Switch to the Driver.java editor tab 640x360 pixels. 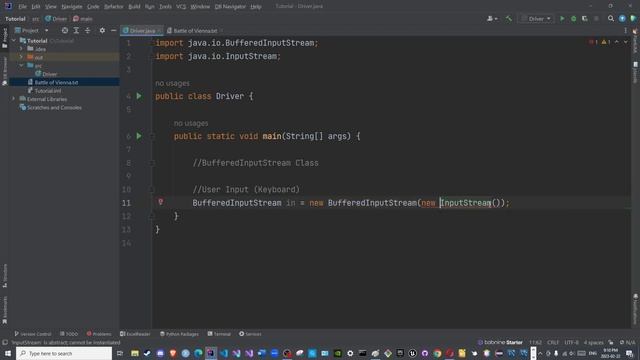142,31
